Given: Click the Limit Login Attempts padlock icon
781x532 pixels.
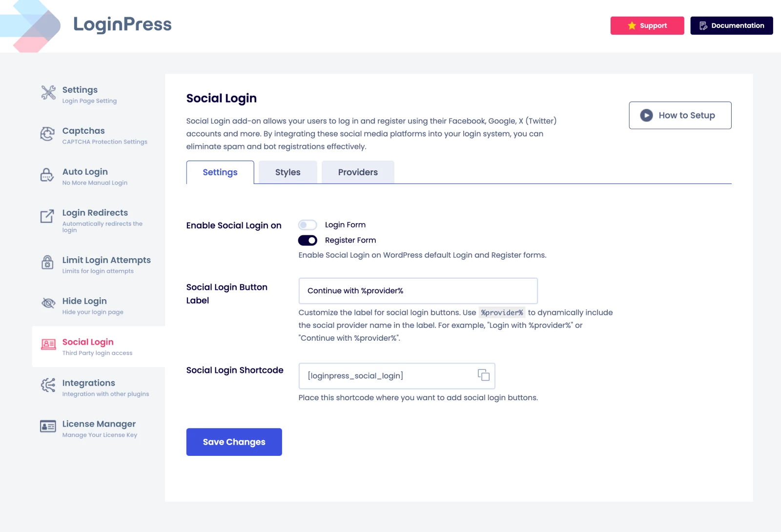Looking at the screenshot, I should [47, 263].
